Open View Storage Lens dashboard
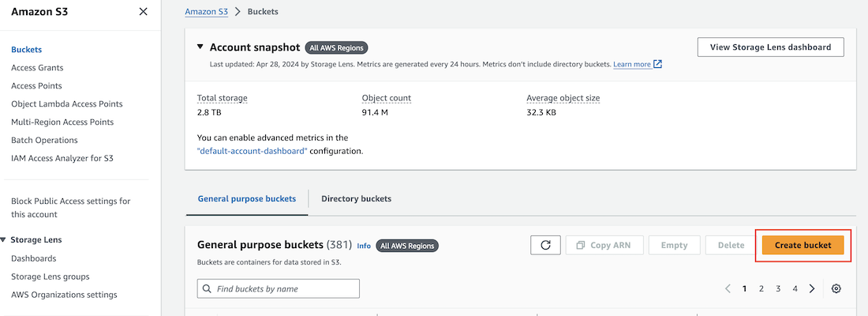This screenshot has height=316, width=868. 770,47
